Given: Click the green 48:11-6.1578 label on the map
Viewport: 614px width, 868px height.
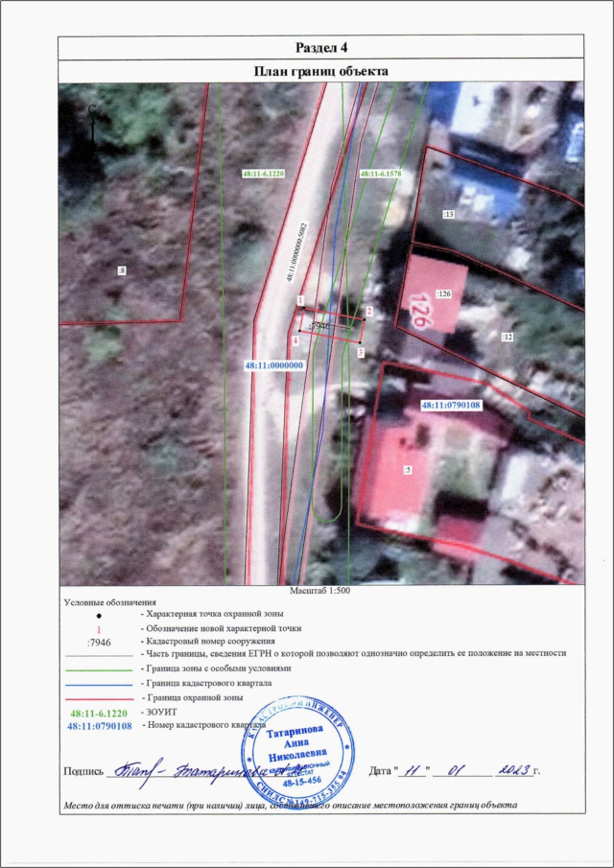Looking at the screenshot, I should pyautogui.click(x=382, y=174).
